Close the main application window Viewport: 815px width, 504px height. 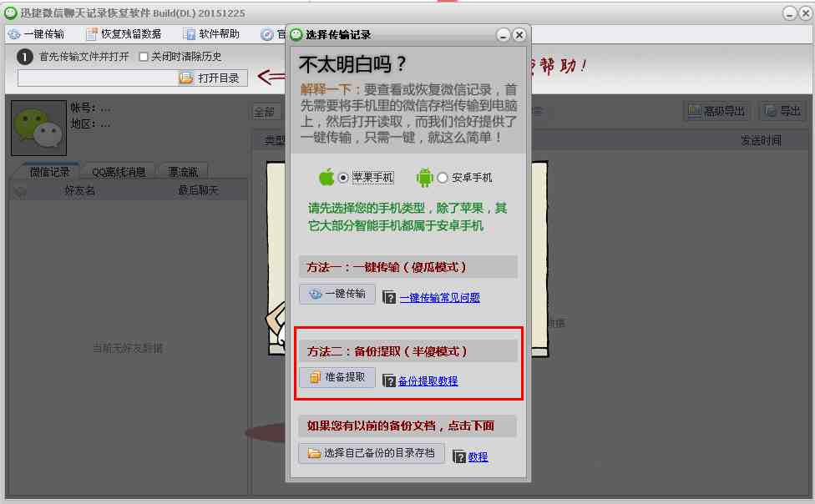[806, 13]
